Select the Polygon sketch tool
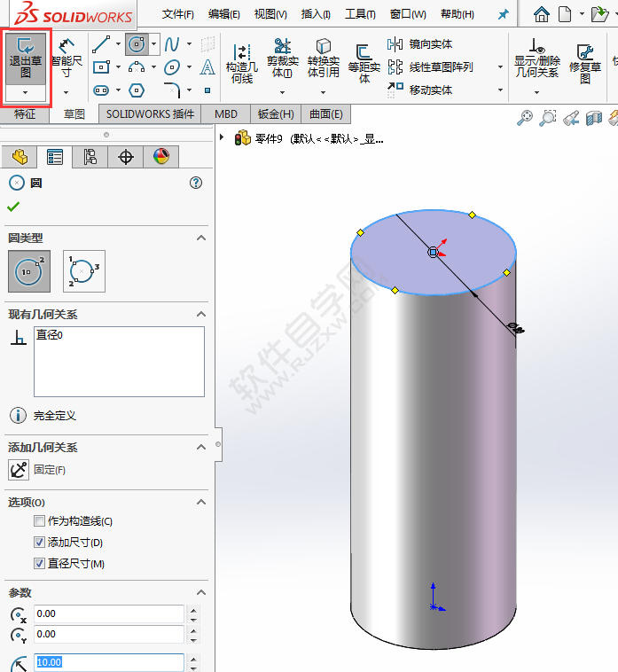 [137, 90]
